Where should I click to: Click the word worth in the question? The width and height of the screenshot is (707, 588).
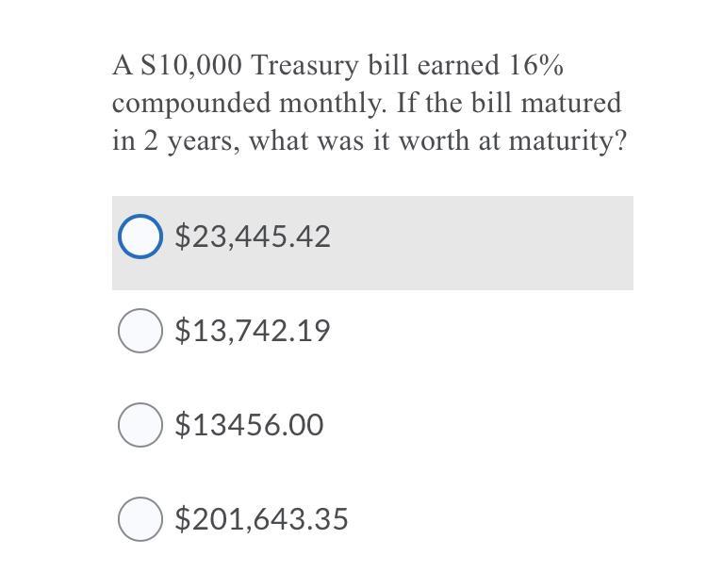click(x=435, y=140)
